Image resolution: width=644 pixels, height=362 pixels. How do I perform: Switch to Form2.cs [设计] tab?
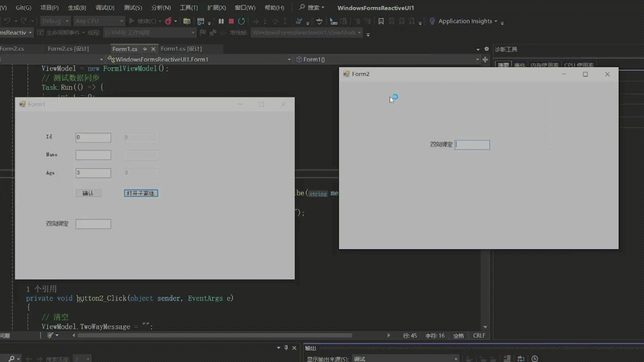point(68,49)
